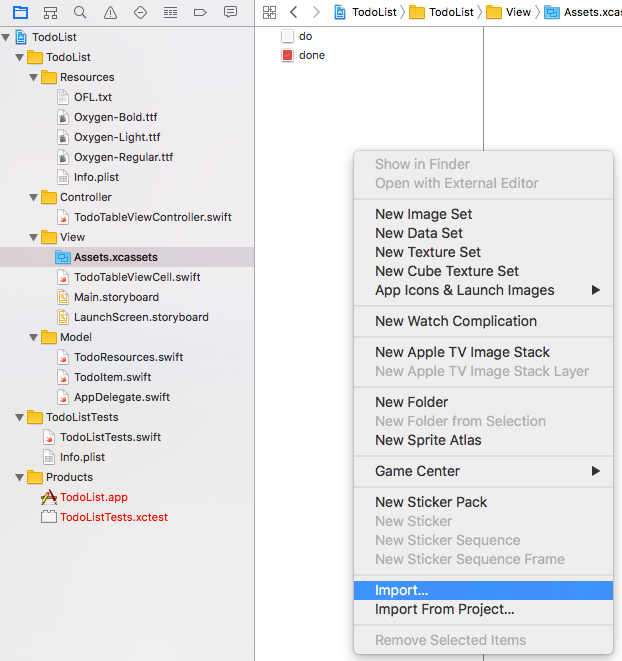Image resolution: width=622 pixels, height=661 pixels.
Task: Open the Project navigator folder icon
Action: tap(20, 12)
